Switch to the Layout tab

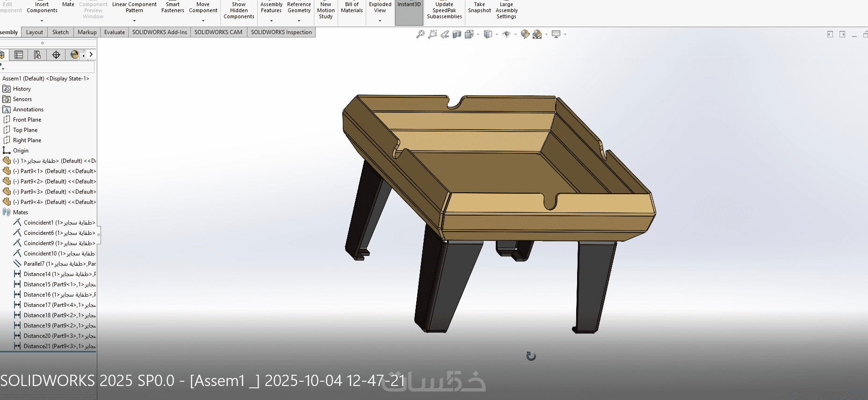(x=35, y=32)
